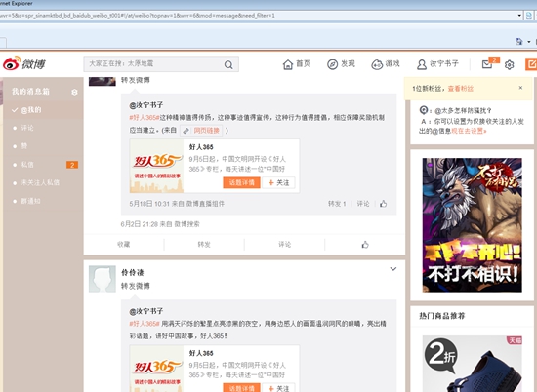Open the message box settings gear beside 我的消息箱
The width and height of the screenshot is (537, 392).
coord(74,92)
